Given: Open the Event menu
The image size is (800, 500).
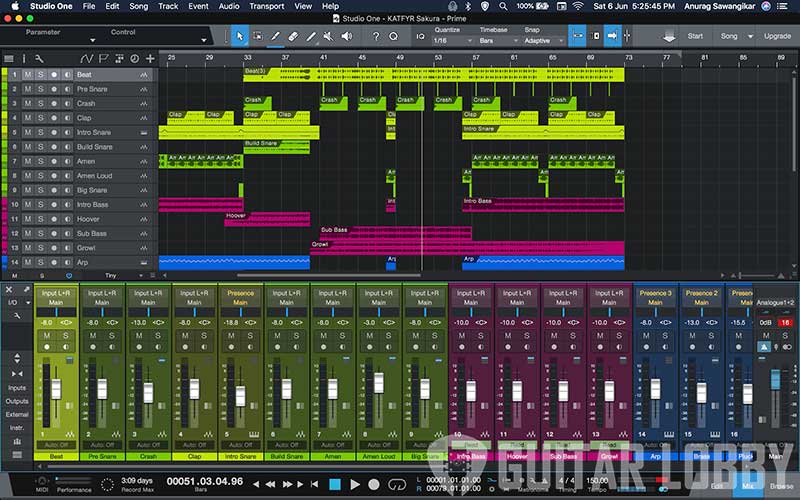Looking at the screenshot, I should pyautogui.click(x=198, y=6).
